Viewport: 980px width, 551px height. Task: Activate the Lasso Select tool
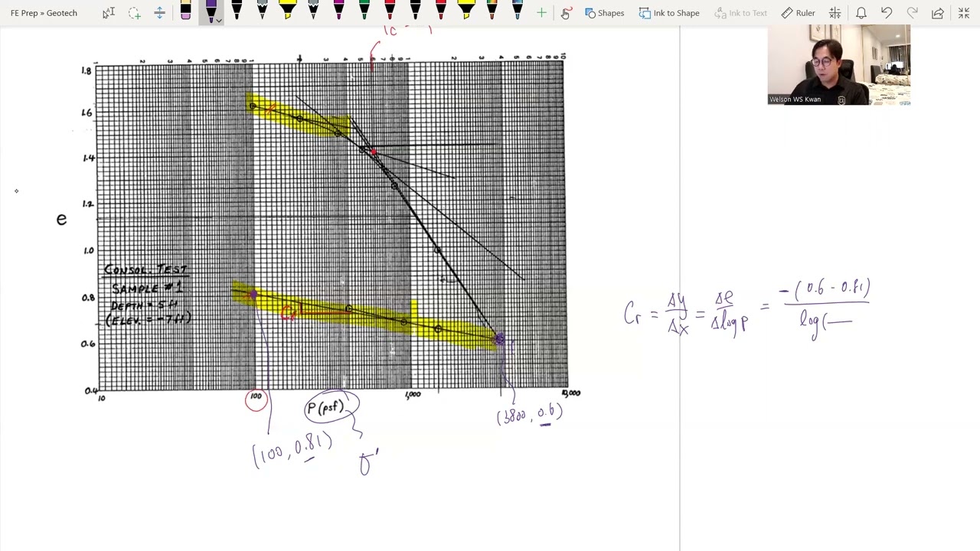tap(135, 12)
